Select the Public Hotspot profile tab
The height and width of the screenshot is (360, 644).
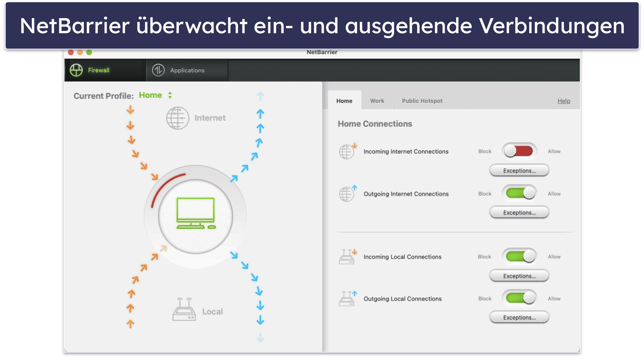coord(422,101)
